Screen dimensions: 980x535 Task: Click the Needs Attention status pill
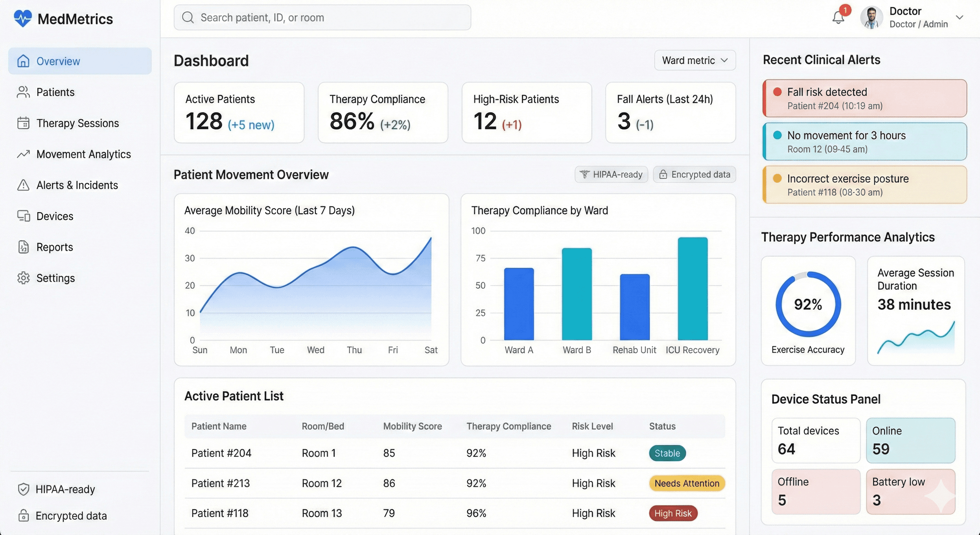coord(687,483)
